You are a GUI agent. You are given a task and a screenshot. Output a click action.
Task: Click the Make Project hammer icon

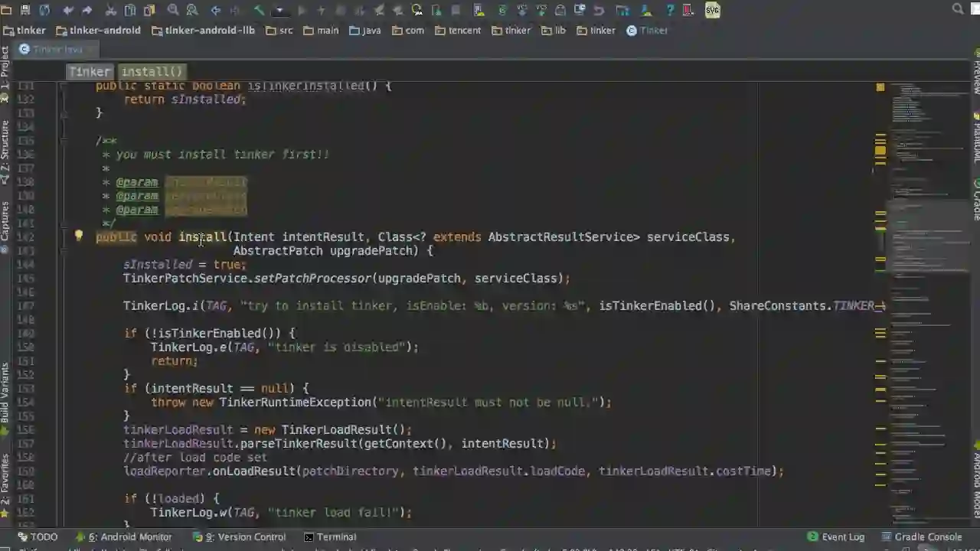coord(259,10)
